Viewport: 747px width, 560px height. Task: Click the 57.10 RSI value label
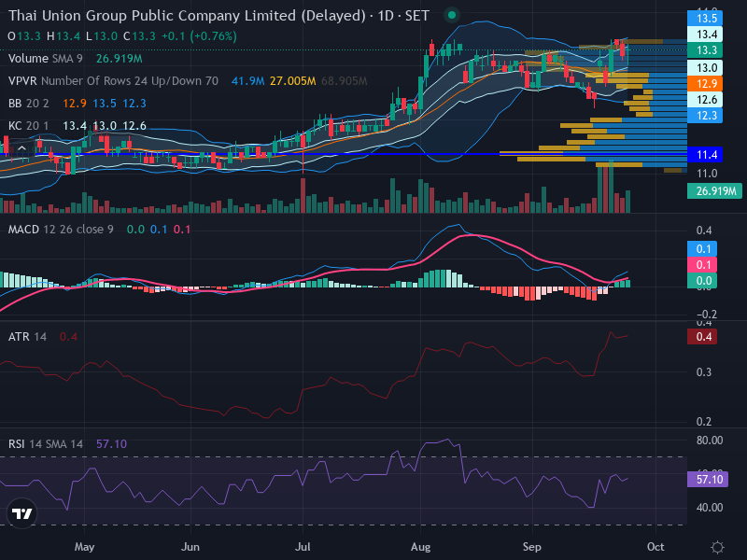[x=708, y=479]
